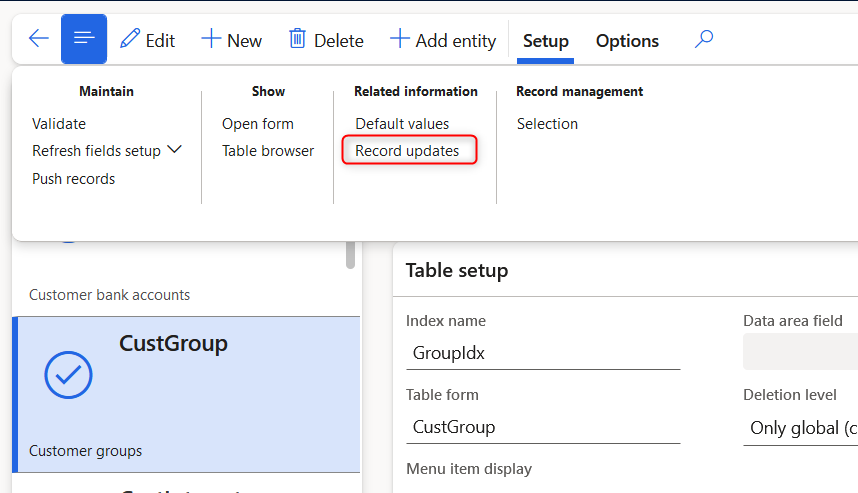Viewport: 858px width, 493px height.
Task: Toggle the navigation list hamburger icon
Action: [x=84, y=39]
